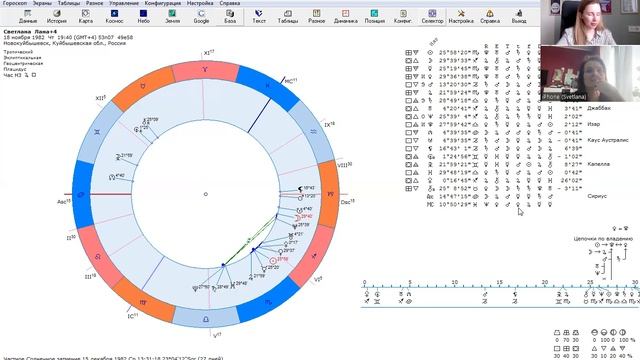
Task: Click the Leo sign segment on chart
Action: coord(98,257)
